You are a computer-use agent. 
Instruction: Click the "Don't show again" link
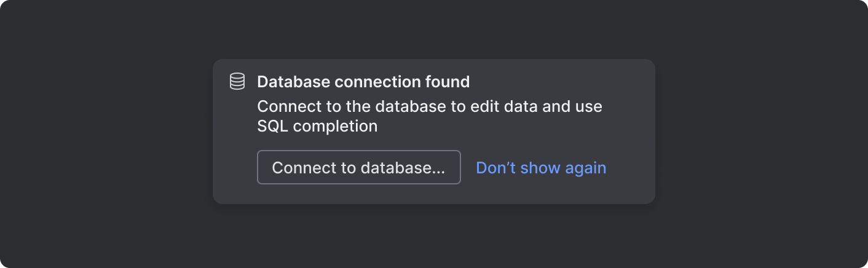click(x=541, y=168)
